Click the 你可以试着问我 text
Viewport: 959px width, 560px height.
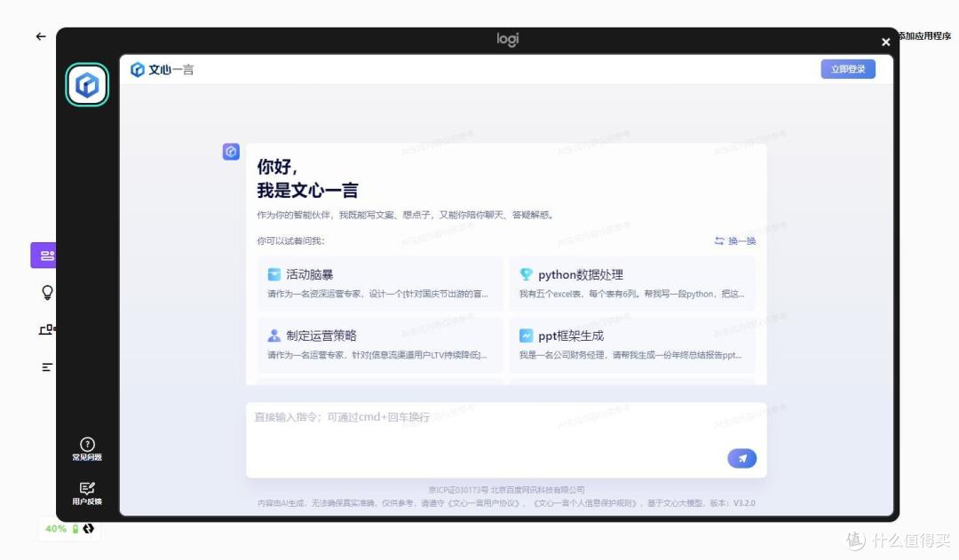[290, 241]
